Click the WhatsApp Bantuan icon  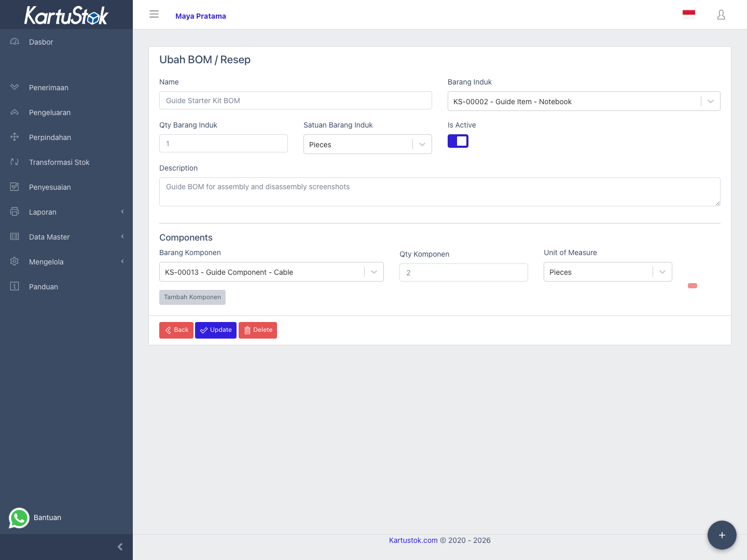19,517
